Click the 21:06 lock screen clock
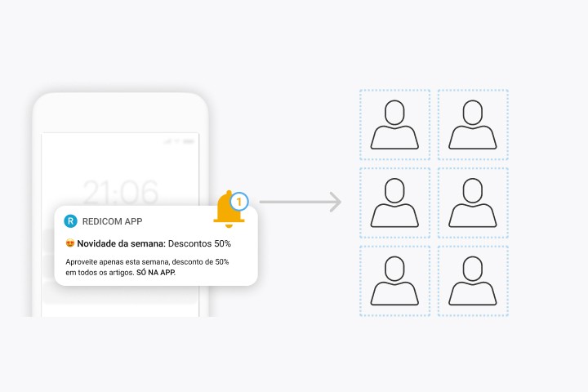Image resolution: width=588 pixels, height=392 pixels. tap(120, 192)
